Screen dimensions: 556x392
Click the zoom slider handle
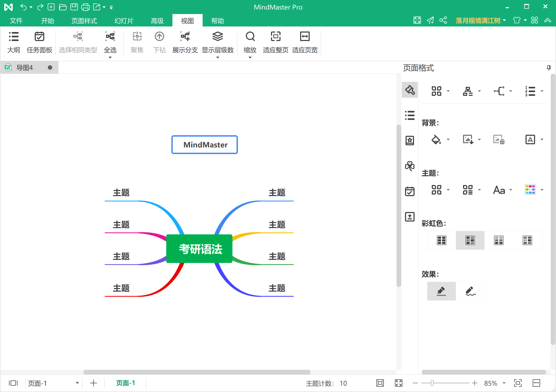click(x=432, y=383)
